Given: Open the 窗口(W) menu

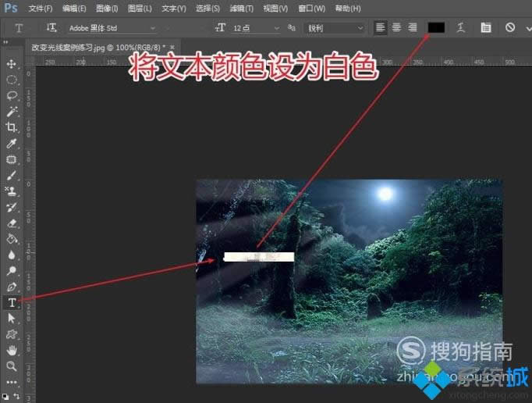Looking at the screenshot, I should pos(311,8).
